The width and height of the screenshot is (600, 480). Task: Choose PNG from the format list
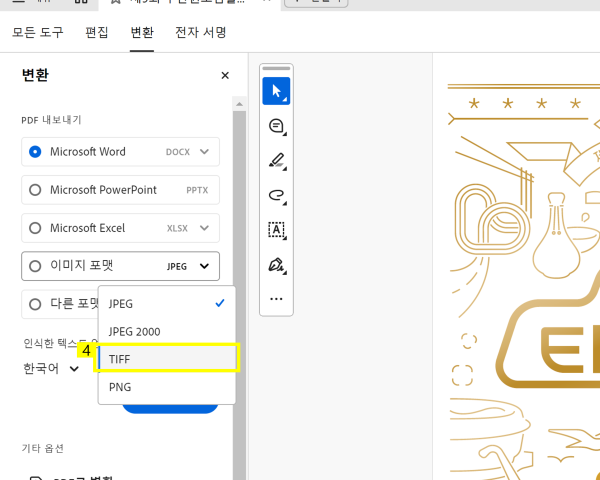click(167, 387)
